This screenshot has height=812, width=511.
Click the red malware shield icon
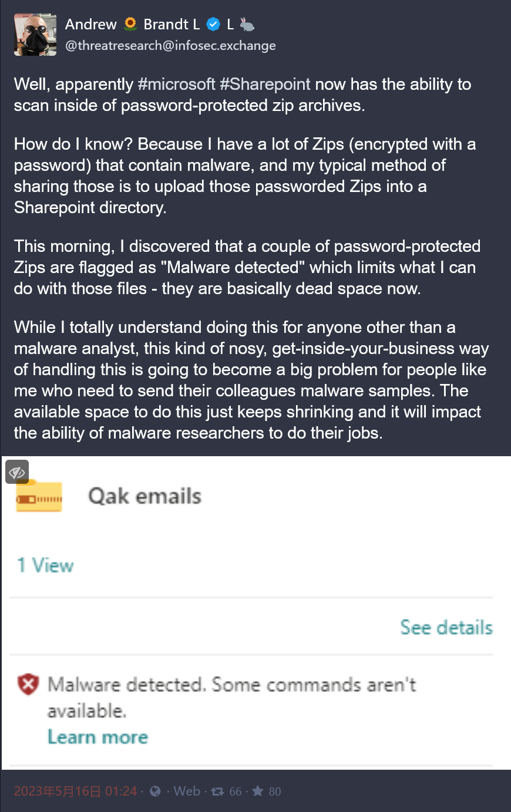28,684
